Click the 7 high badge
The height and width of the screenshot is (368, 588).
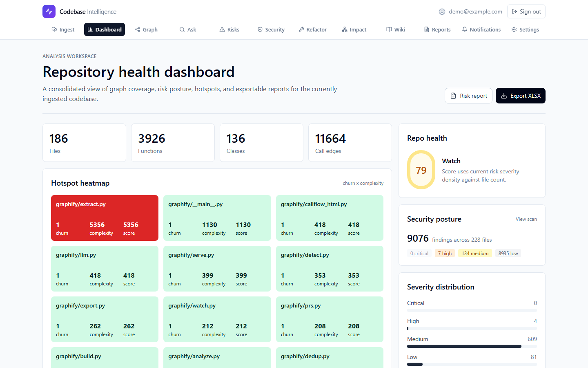coord(445,254)
